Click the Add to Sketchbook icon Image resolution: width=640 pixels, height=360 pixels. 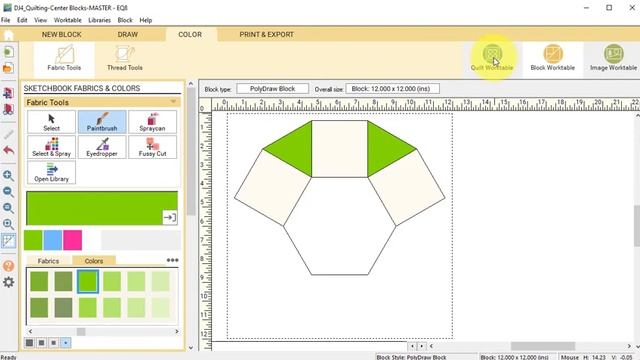(x=9, y=93)
